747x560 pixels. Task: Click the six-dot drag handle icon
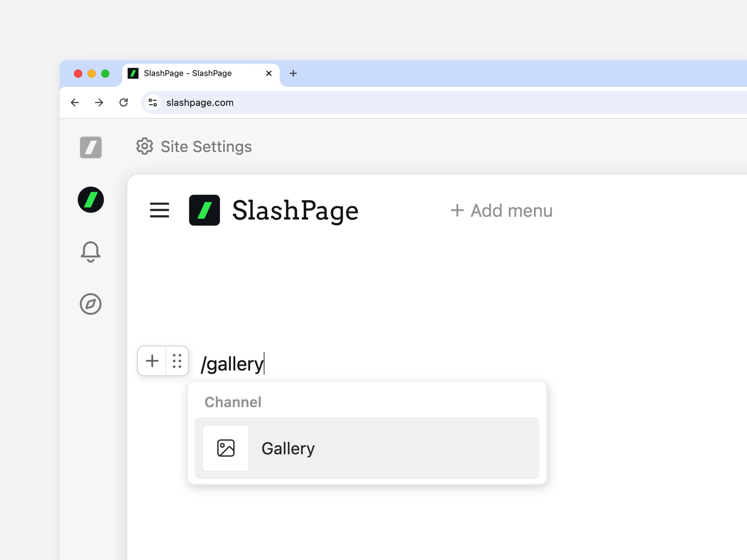click(x=177, y=360)
